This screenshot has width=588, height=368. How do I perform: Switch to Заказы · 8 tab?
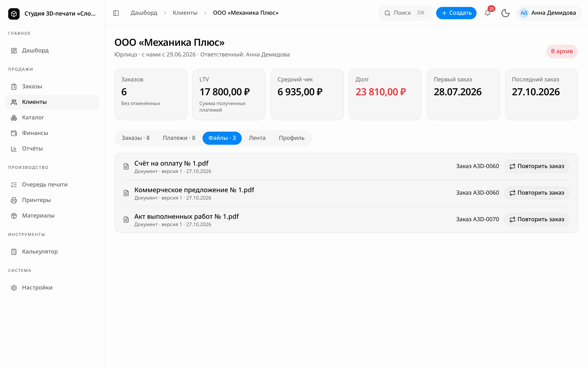[x=136, y=138]
